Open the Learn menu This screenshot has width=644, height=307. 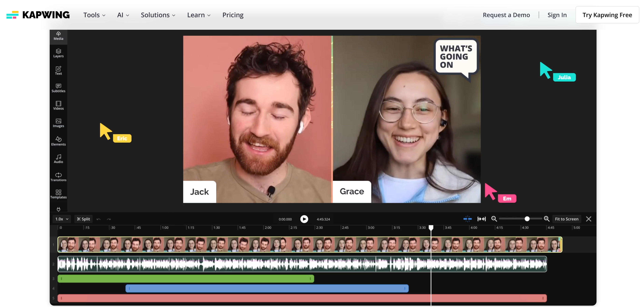tap(198, 15)
